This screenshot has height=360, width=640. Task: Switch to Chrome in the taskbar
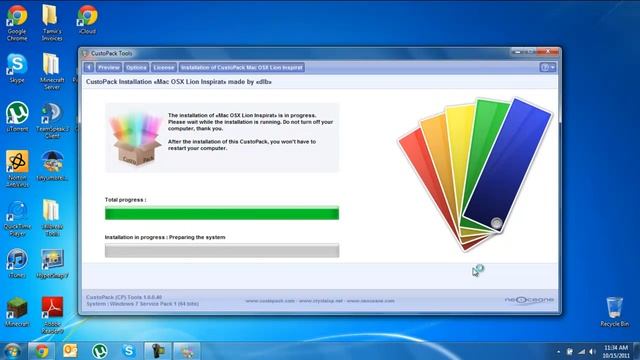[x=41, y=351]
